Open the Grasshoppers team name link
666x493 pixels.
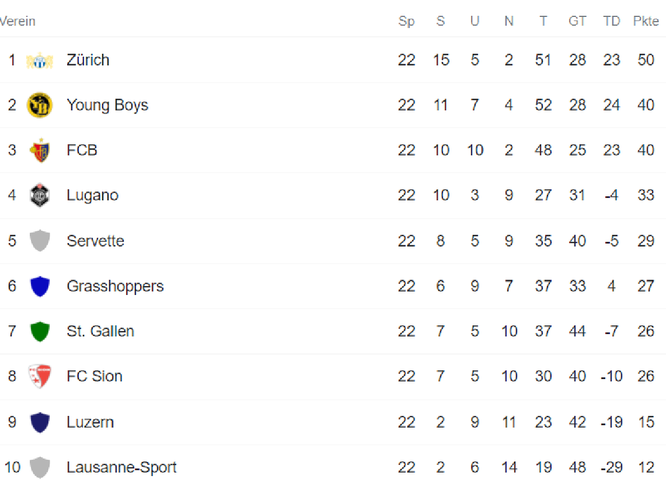(x=115, y=286)
